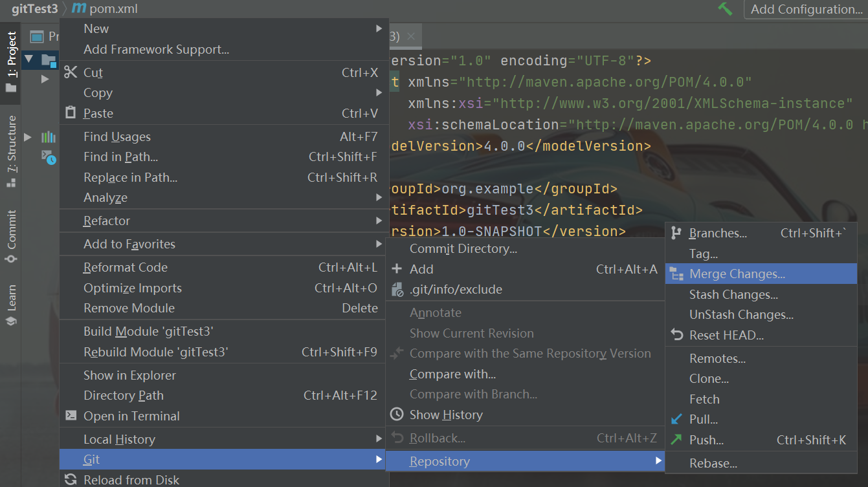This screenshot has height=487, width=868.
Task: Expand the Add to Favorites submenu arrow
Action: click(379, 244)
